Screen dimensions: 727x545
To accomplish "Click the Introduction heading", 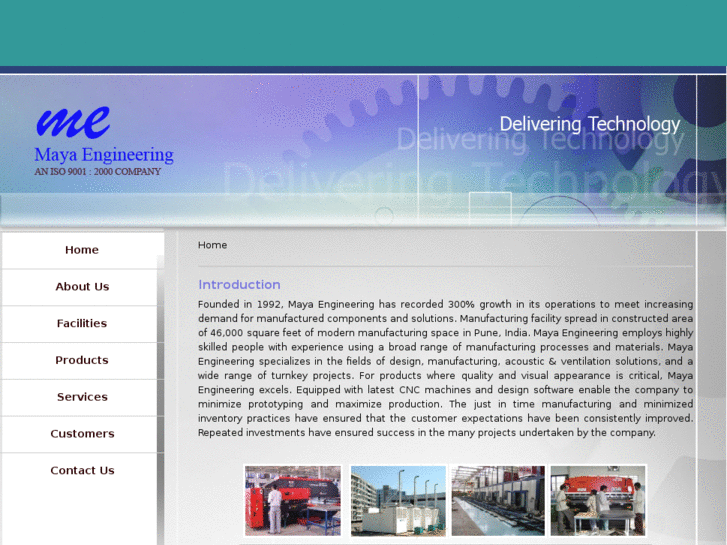I will coord(239,284).
